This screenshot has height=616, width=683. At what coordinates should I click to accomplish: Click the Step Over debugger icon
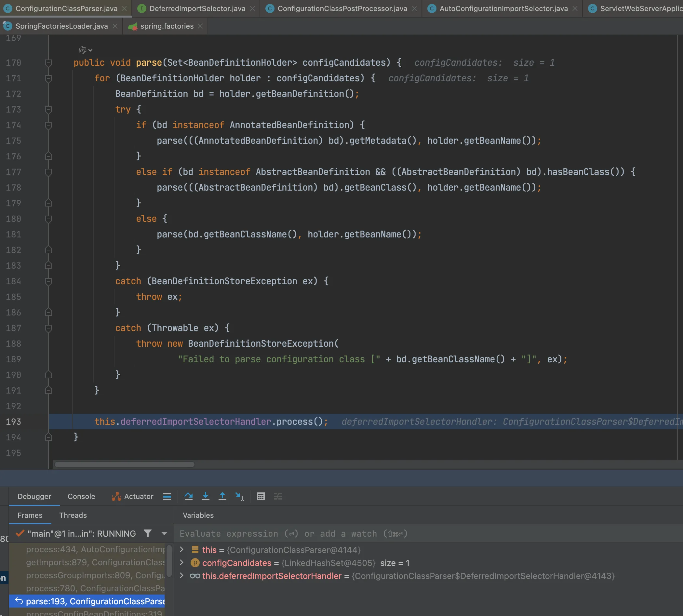tap(189, 497)
